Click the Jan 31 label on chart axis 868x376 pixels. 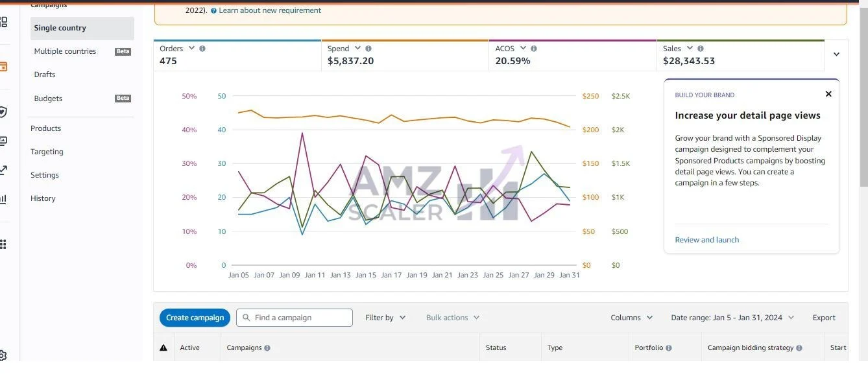point(569,275)
